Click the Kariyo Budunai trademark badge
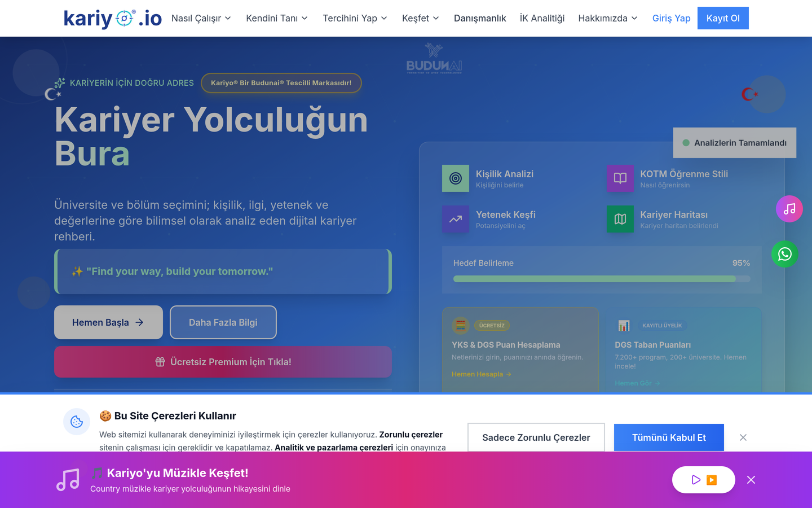Viewport: 812px width, 508px height. pos(281,83)
